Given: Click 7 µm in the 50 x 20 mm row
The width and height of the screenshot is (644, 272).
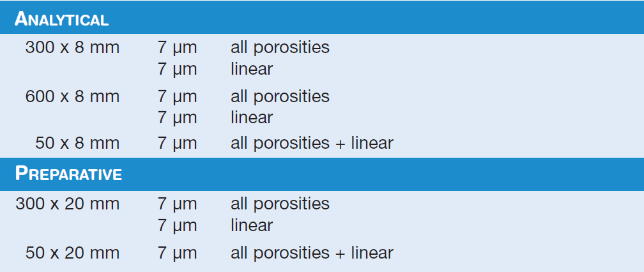Looking at the screenshot, I should tap(178, 253).
